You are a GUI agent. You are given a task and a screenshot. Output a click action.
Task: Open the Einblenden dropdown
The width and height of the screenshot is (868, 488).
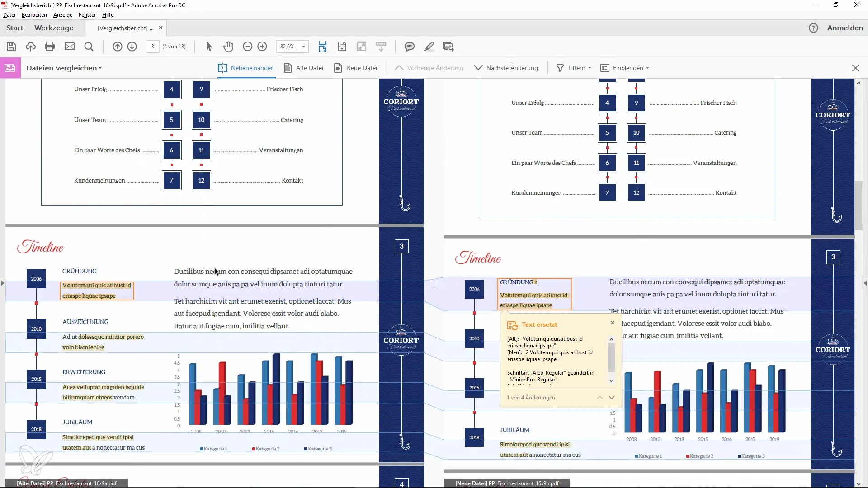(625, 68)
